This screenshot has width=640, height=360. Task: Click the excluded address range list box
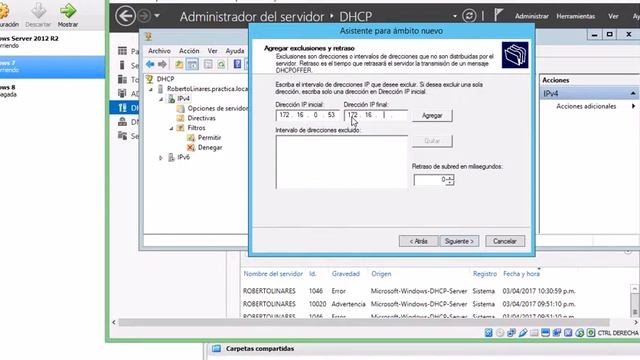pos(342,162)
